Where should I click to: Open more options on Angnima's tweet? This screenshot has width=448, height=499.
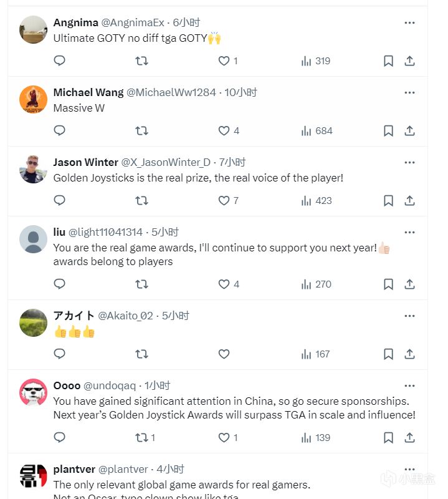pyautogui.click(x=409, y=23)
